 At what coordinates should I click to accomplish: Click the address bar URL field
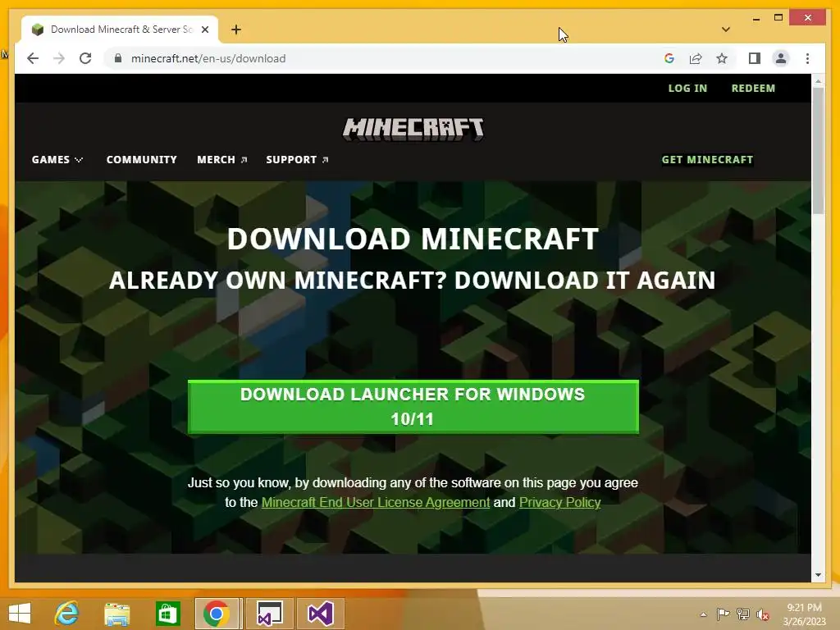pos(386,58)
